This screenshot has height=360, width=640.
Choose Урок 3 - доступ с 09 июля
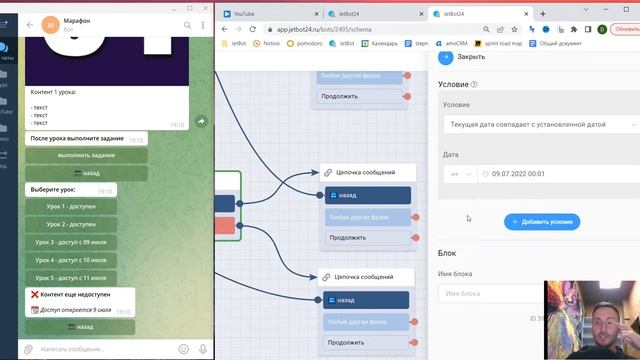(71, 242)
